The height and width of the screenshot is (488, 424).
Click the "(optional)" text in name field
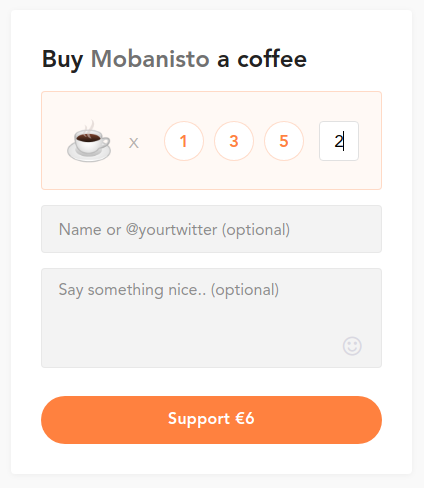click(256, 230)
